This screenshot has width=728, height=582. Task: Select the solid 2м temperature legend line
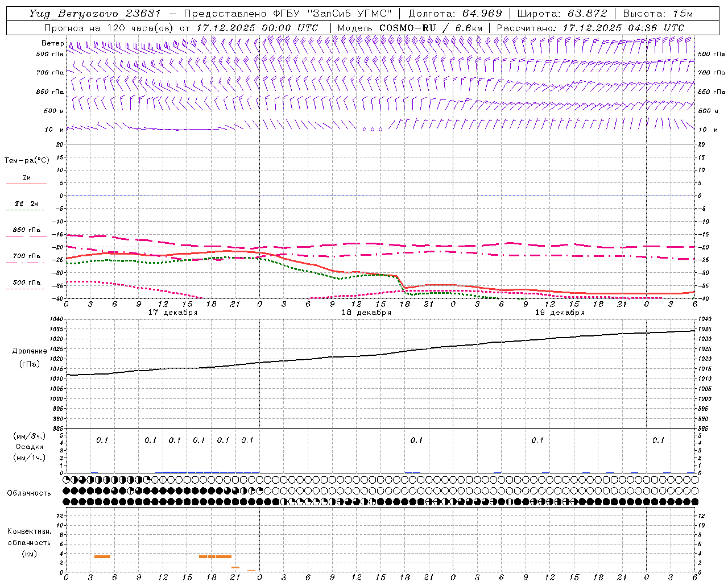click(26, 183)
